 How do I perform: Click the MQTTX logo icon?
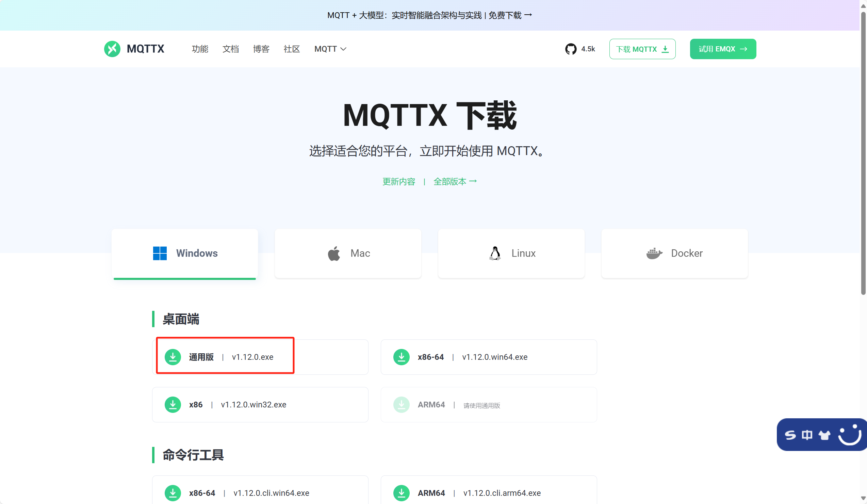(112, 49)
